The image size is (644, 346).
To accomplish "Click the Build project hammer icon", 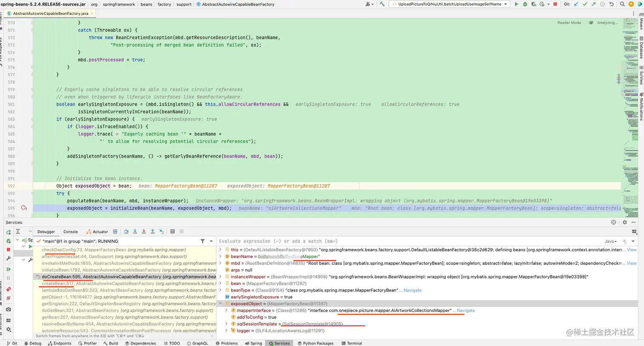I will [x=382, y=4].
